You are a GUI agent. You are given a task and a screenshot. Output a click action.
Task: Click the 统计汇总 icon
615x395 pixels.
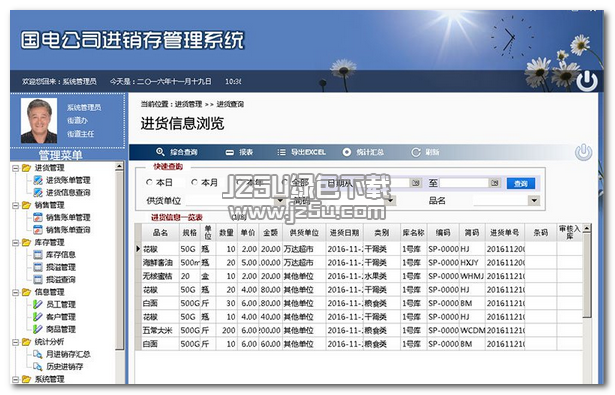click(x=347, y=152)
